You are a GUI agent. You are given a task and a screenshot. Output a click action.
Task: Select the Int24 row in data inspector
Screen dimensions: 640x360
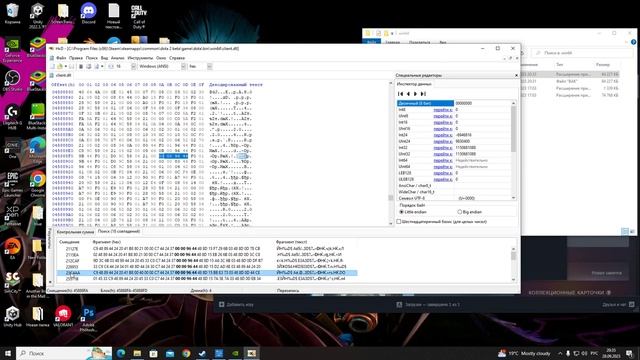click(454, 135)
